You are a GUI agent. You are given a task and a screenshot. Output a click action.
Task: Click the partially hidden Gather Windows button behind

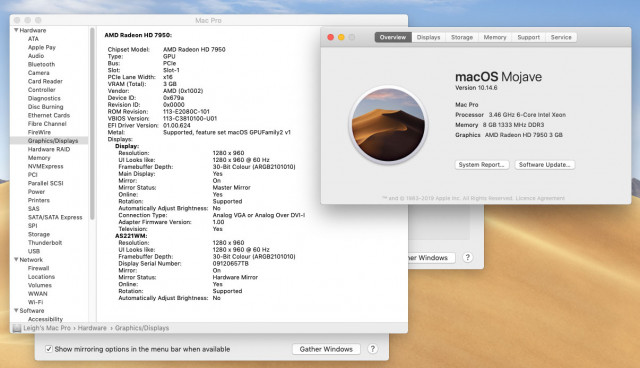(432, 257)
